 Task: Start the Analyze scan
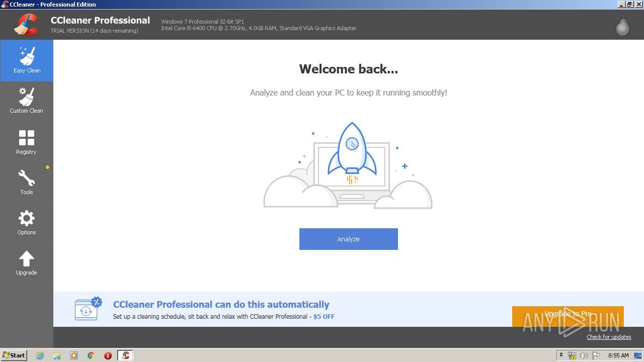[x=349, y=239]
